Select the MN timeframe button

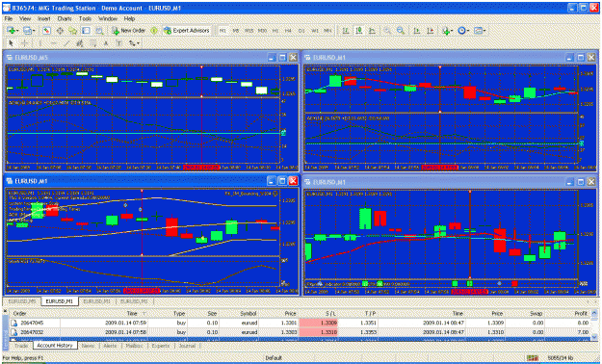(x=327, y=31)
